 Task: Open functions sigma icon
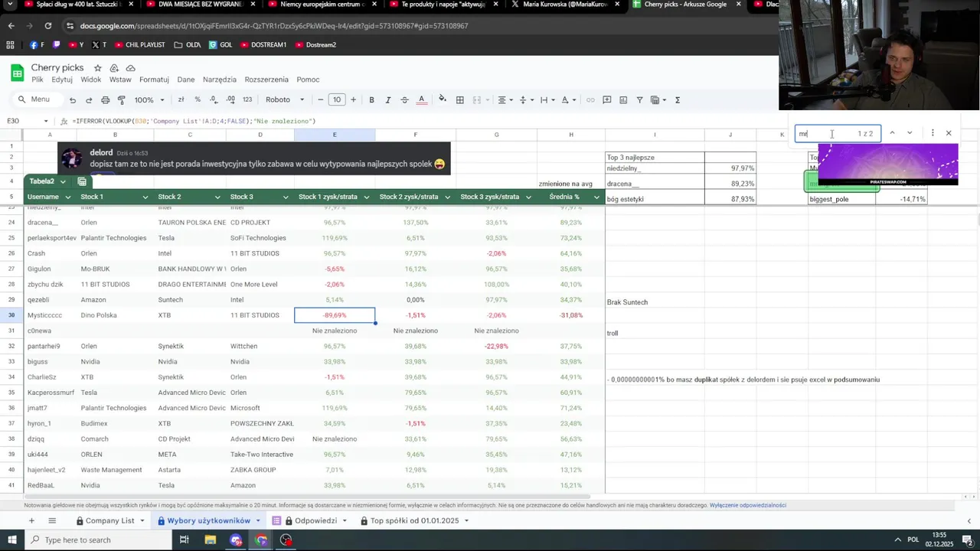pos(678,99)
